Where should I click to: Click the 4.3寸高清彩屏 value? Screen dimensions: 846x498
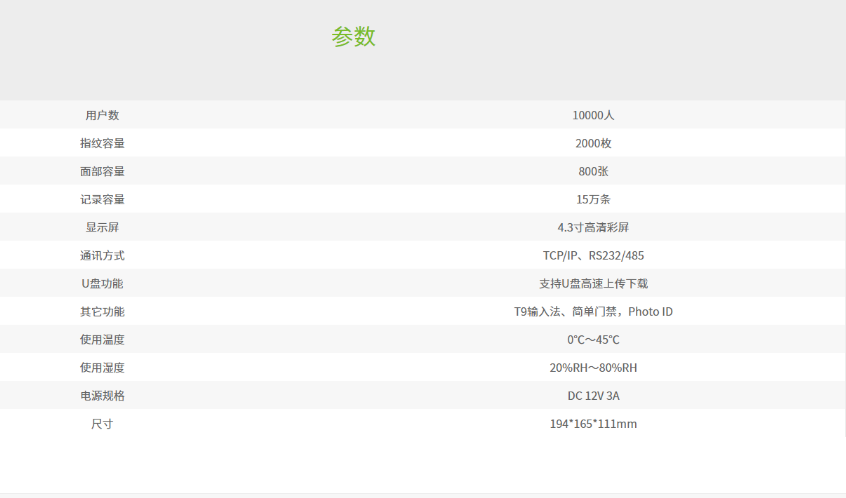click(x=593, y=227)
